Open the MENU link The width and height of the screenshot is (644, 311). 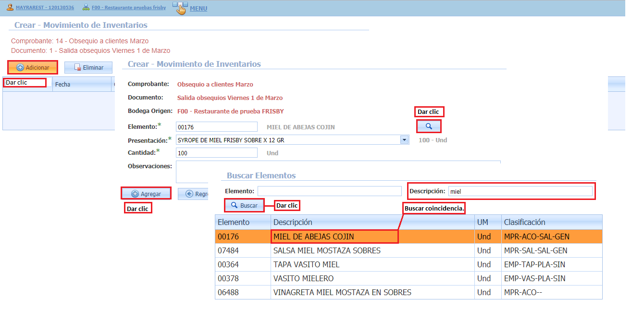click(x=198, y=9)
